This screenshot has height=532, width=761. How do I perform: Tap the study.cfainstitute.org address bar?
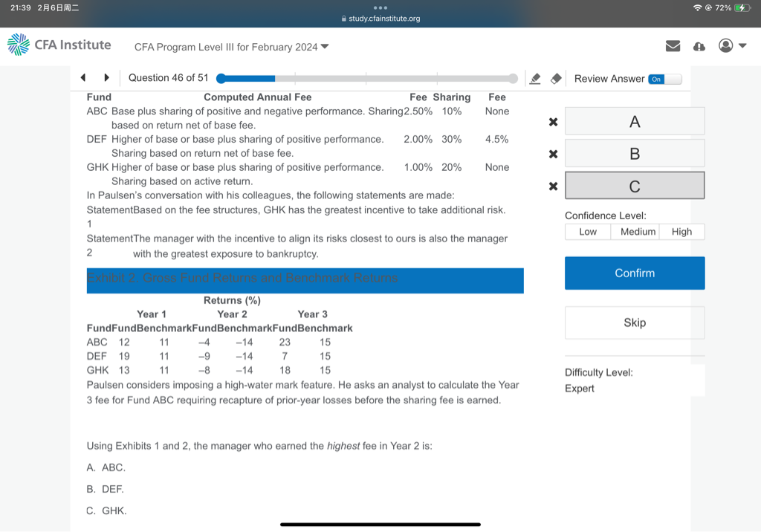[380, 19]
